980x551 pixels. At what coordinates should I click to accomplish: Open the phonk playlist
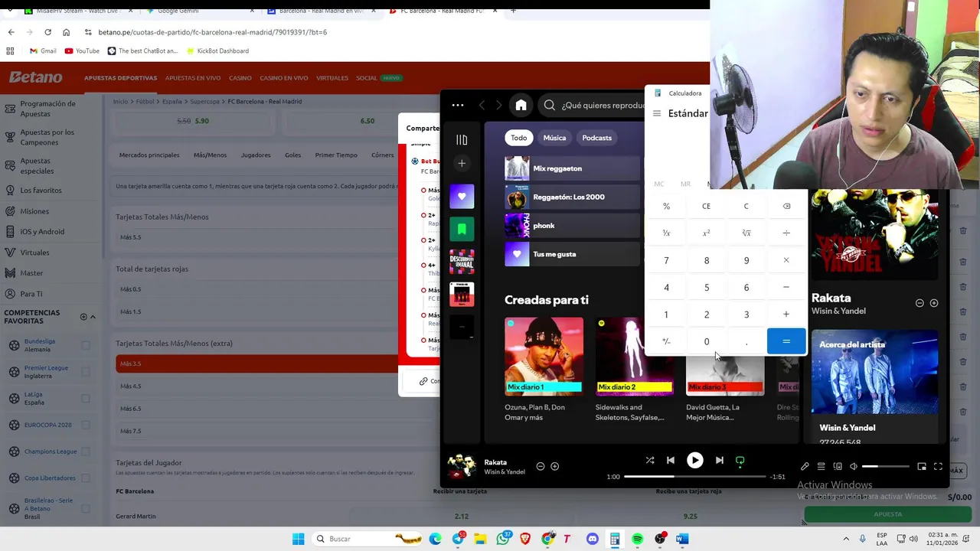(x=572, y=226)
